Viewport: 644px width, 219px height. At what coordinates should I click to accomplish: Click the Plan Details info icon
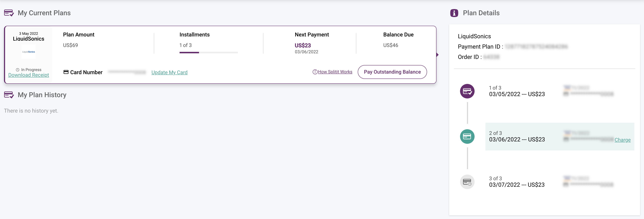point(454,13)
